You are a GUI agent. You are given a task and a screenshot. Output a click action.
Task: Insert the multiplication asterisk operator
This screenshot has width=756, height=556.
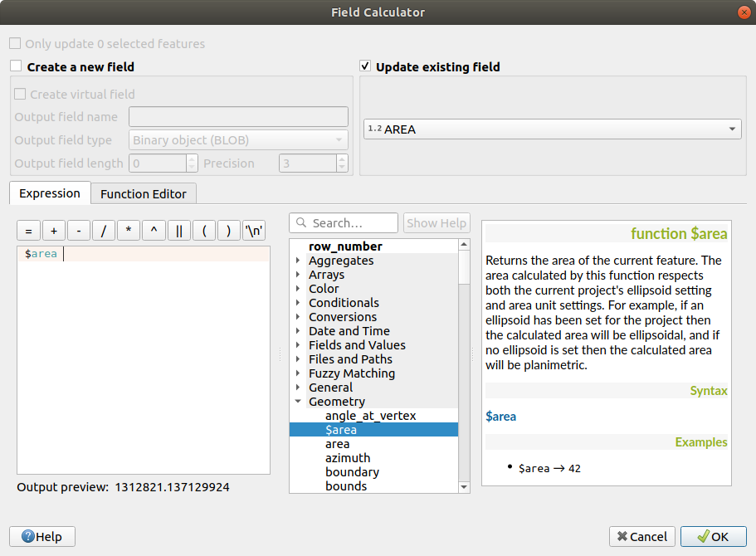pyautogui.click(x=129, y=232)
